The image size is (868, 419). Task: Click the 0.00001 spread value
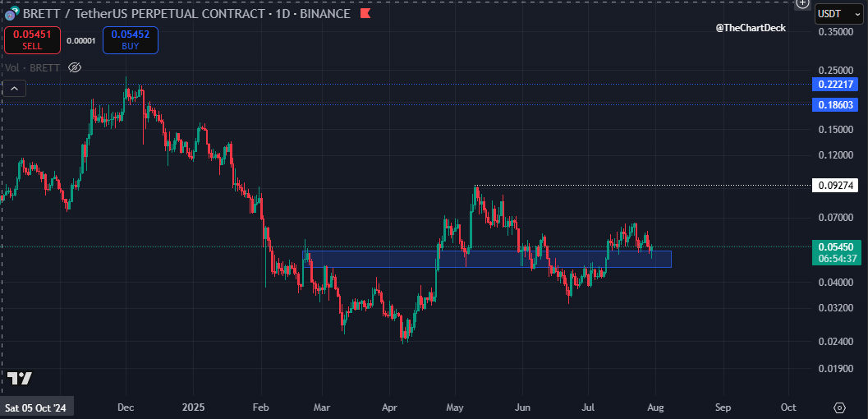81,40
